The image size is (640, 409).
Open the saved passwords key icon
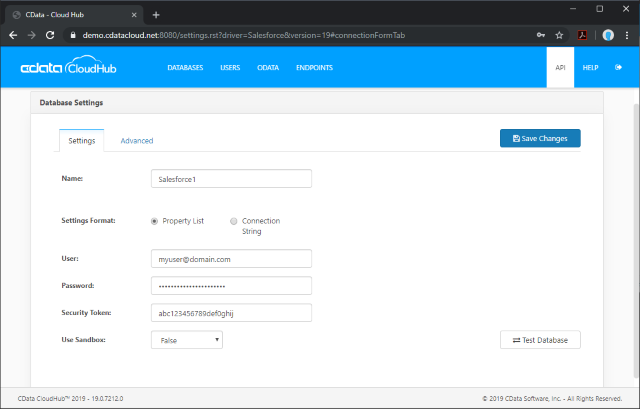tap(541, 36)
